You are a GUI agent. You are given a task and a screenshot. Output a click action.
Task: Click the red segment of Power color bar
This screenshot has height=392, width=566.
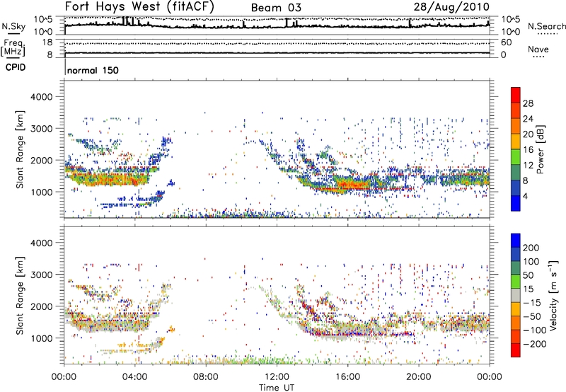(x=516, y=95)
